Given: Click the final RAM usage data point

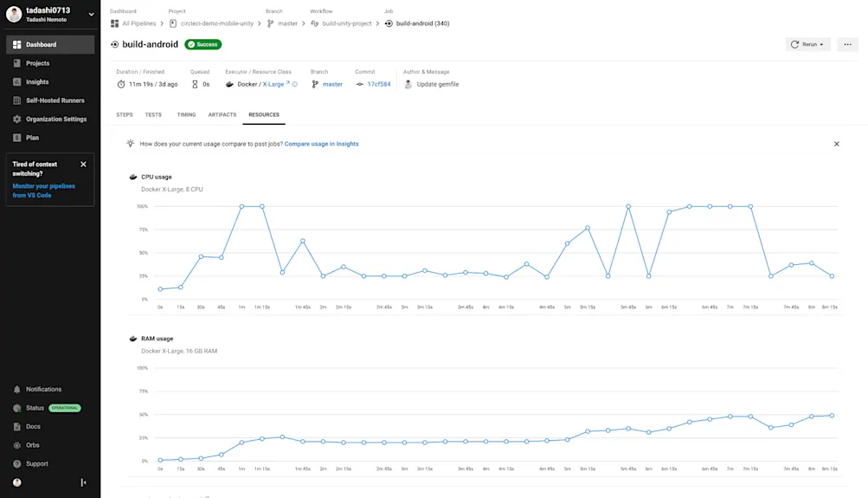Looking at the screenshot, I should coord(832,416).
